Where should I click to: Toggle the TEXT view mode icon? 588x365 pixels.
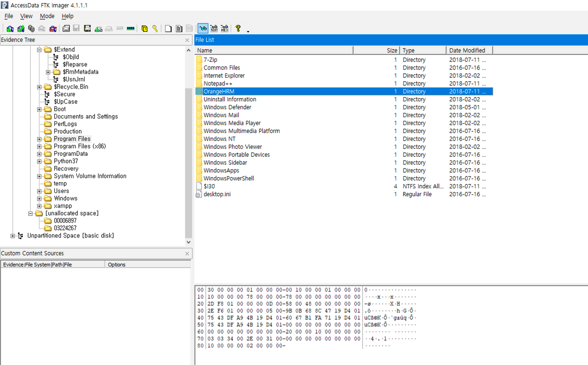(214, 29)
